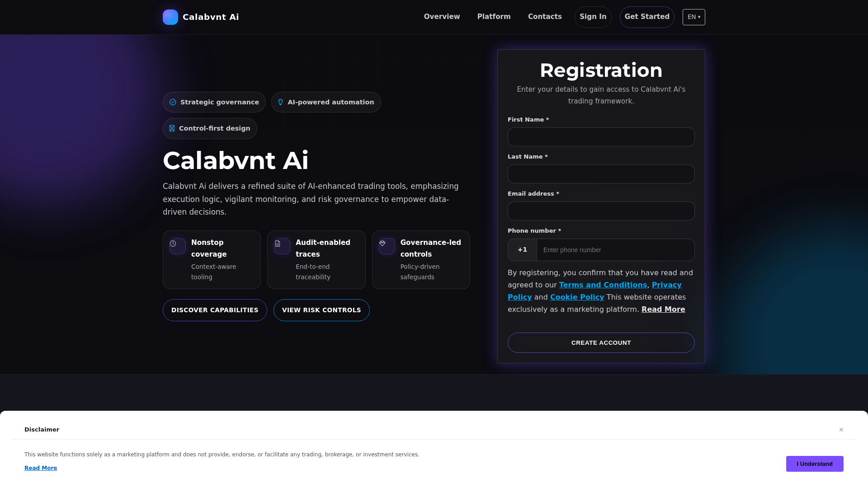Click the 'First Name *' label
Viewport: 868px width, 488px height.
point(528,120)
